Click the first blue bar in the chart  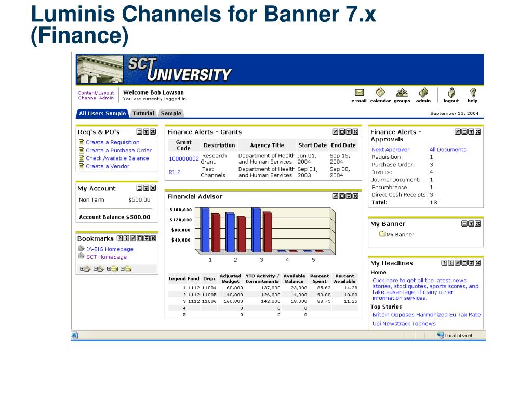(x=205, y=230)
